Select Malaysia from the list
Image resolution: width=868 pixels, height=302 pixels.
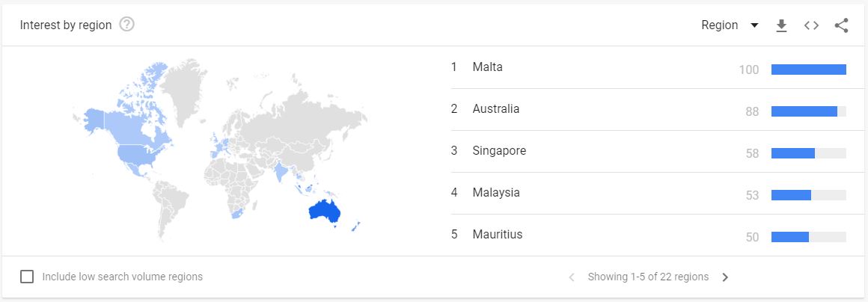pos(495,193)
